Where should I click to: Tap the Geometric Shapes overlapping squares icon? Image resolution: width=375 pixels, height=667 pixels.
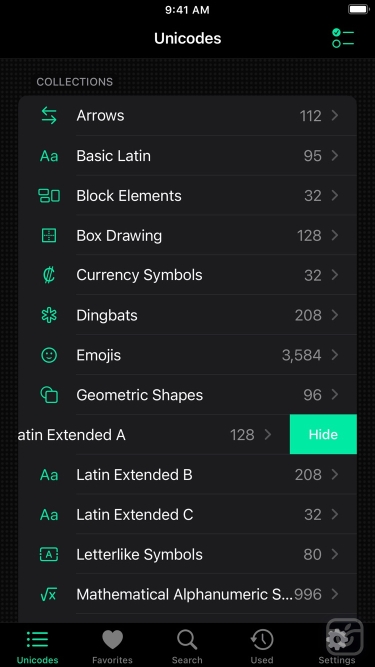tap(49, 395)
